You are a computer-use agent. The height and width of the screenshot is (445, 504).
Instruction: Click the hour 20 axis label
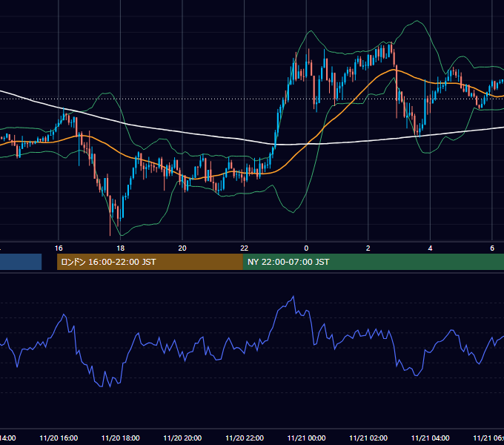click(182, 248)
